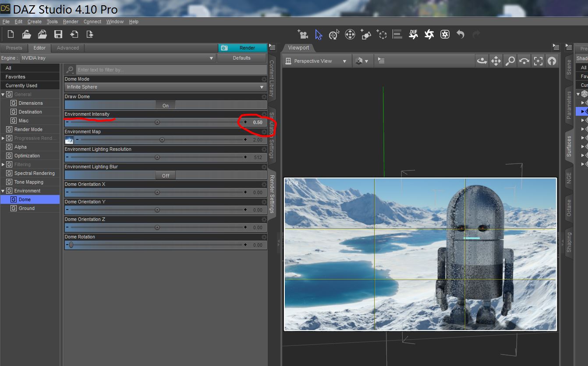The image size is (588, 366).
Task: Click the viewport Pan camera icon
Action: pos(496,61)
